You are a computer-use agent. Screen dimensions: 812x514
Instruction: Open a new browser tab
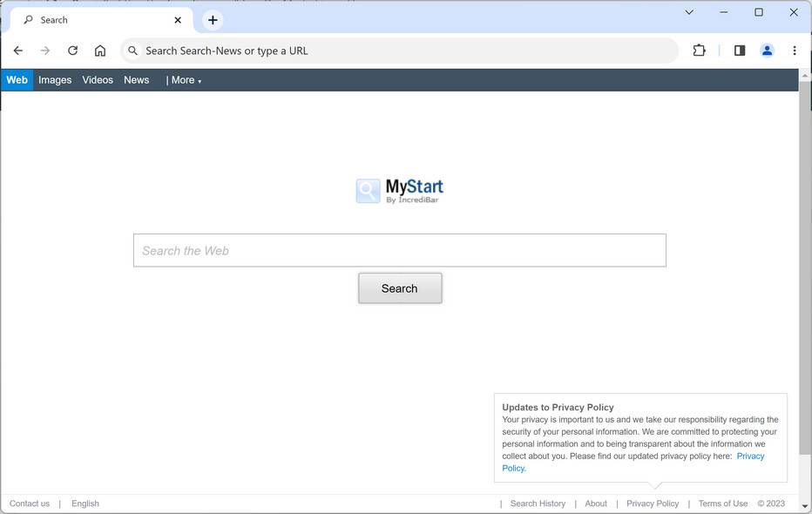point(212,19)
